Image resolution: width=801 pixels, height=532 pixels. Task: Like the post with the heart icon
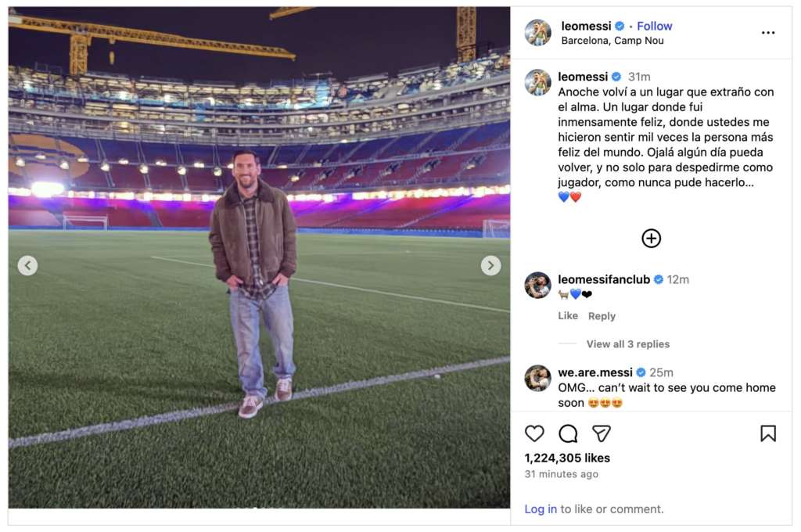tap(534, 433)
